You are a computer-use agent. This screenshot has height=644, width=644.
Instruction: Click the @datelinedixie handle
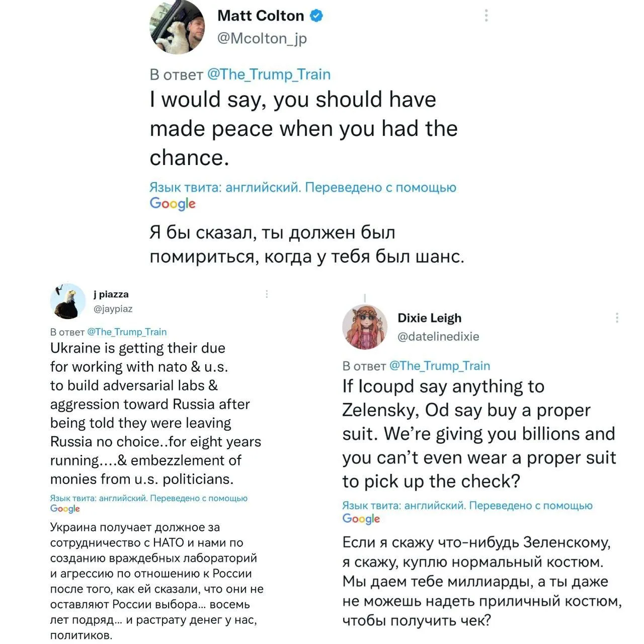(438, 337)
